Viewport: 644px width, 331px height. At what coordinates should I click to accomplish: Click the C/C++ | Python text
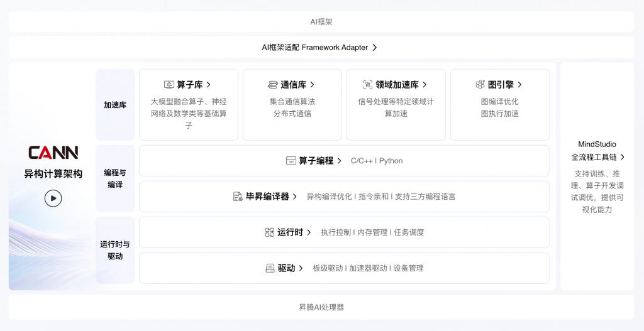pyautogui.click(x=377, y=161)
